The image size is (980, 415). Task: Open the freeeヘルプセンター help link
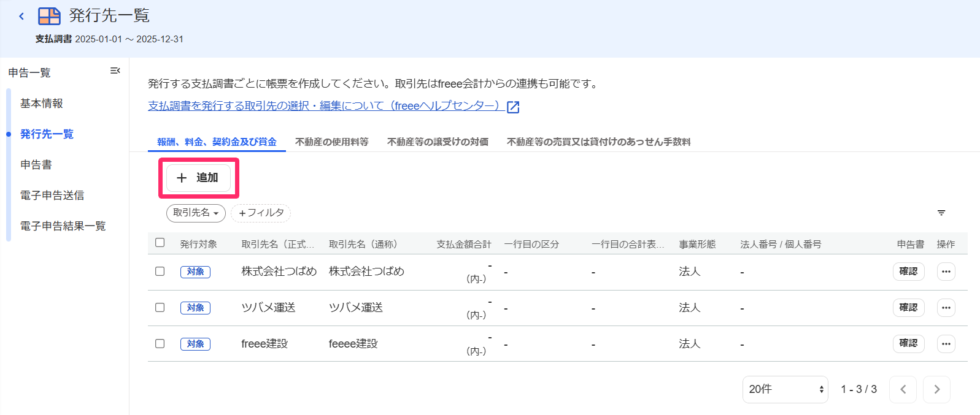[326, 106]
